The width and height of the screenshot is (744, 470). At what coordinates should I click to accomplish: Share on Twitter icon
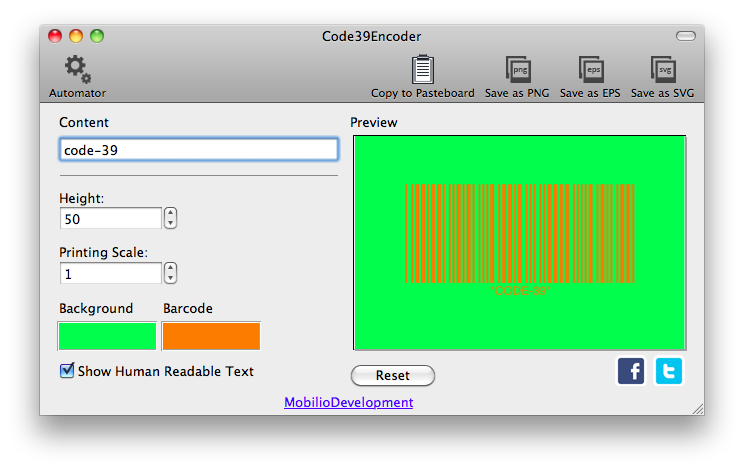point(669,371)
